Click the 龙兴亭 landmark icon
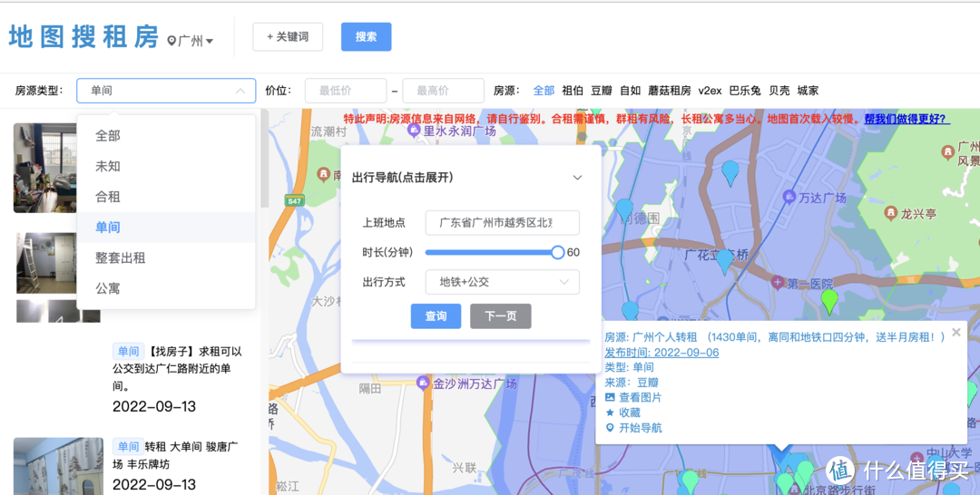Screen dimensions: 980x495 coord(891,213)
